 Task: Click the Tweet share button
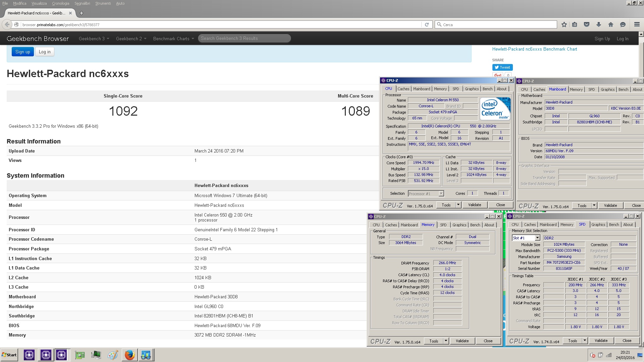[x=502, y=67]
